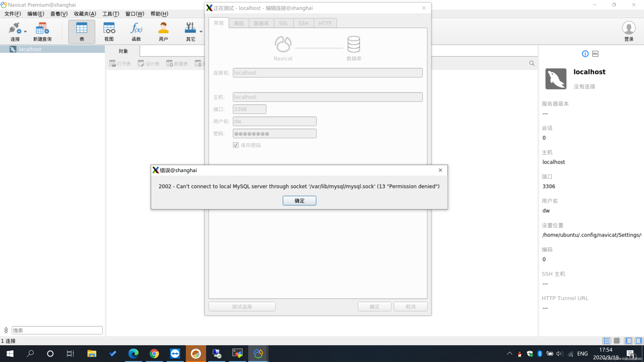
Task: Click the 新建查询 (New Query) toolbar icon
Action: tap(42, 31)
